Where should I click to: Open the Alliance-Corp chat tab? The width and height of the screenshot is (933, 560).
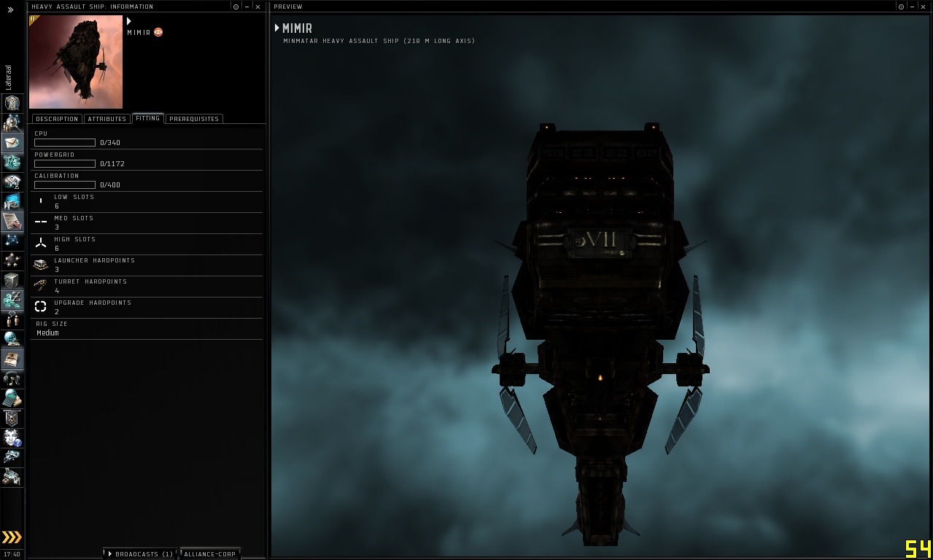tap(210, 554)
